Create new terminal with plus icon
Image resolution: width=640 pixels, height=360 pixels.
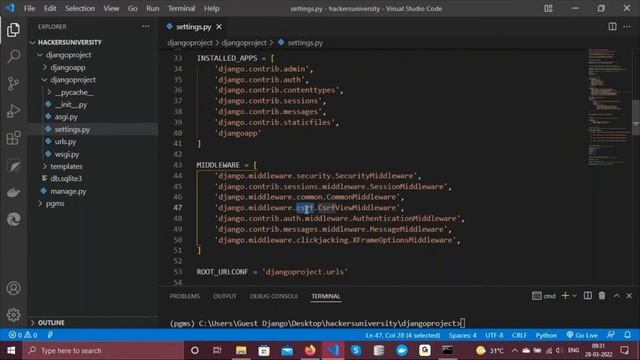click(x=565, y=296)
